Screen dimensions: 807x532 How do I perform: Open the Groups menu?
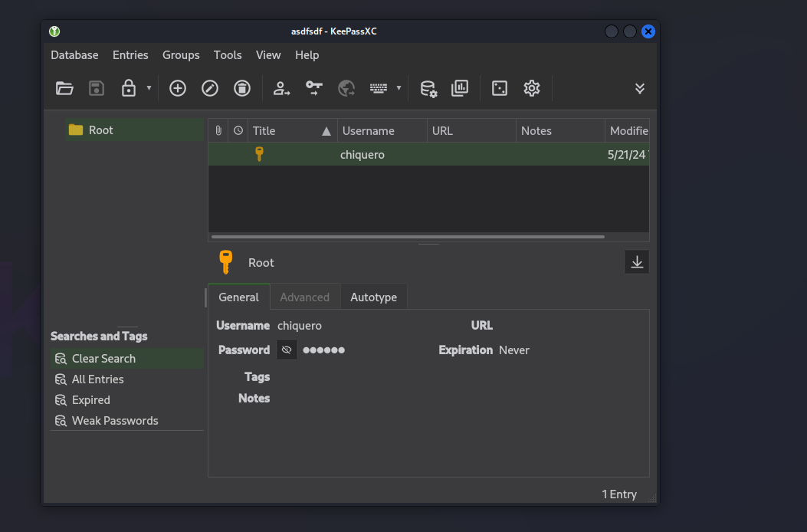pos(181,55)
